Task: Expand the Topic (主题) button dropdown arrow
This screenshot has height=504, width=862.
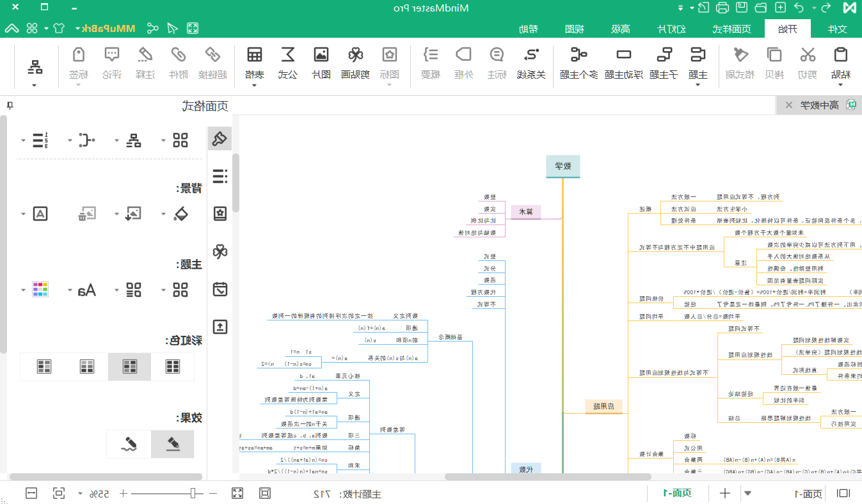Action: 698,85
